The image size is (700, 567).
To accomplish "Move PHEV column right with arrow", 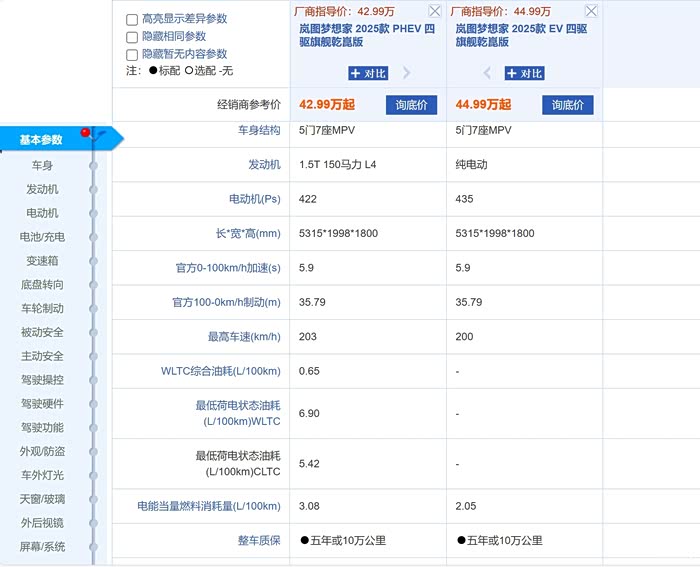I will (406, 73).
